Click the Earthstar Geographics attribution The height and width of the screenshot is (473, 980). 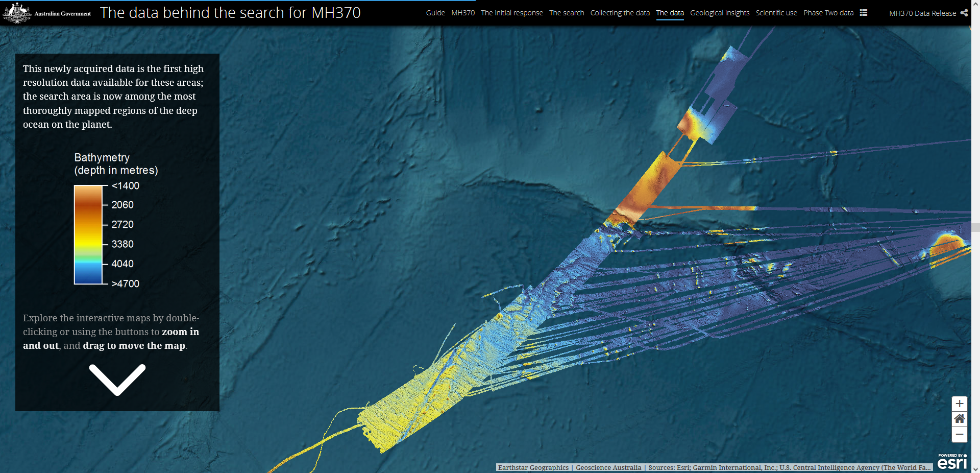click(x=533, y=467)
